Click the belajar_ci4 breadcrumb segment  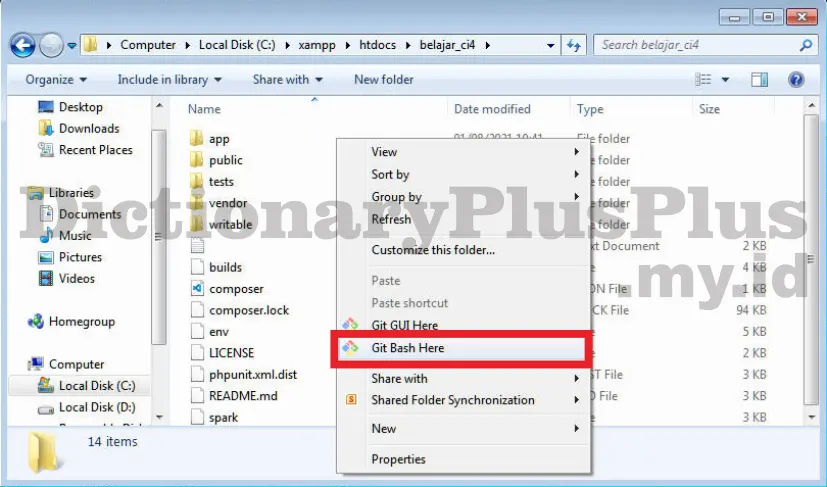447,45
